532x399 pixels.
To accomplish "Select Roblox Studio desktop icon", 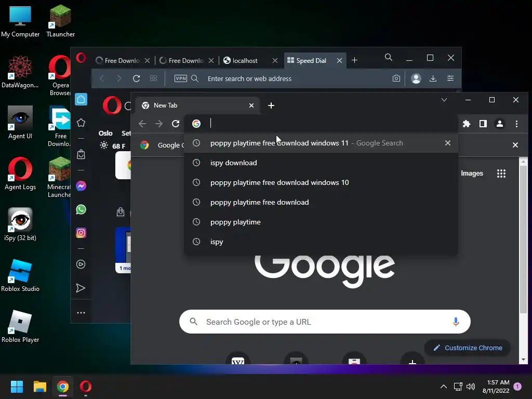I will click(x=20, y=275).
